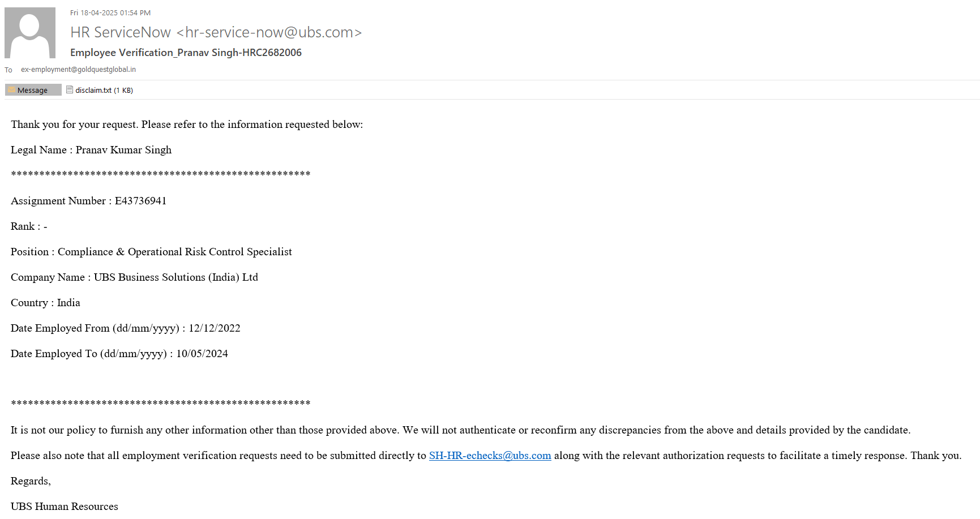Click the received date Fri 18-04-2025
980x519 pixels.
[x=110, y=13]
